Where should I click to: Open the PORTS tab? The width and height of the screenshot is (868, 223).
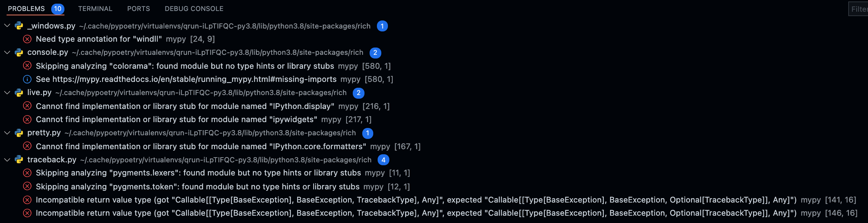pos(138,8)
